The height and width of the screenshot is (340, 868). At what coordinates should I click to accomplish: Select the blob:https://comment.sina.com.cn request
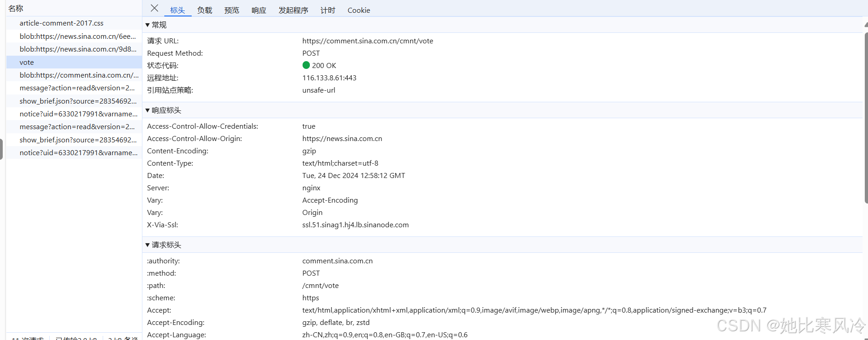pos(74,75)
